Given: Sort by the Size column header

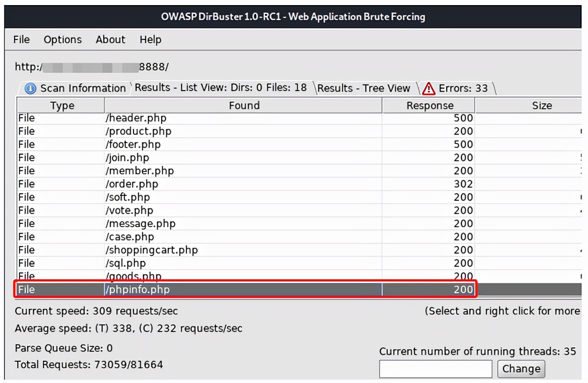Looking at the screenshot, I should tap(528, 105).
